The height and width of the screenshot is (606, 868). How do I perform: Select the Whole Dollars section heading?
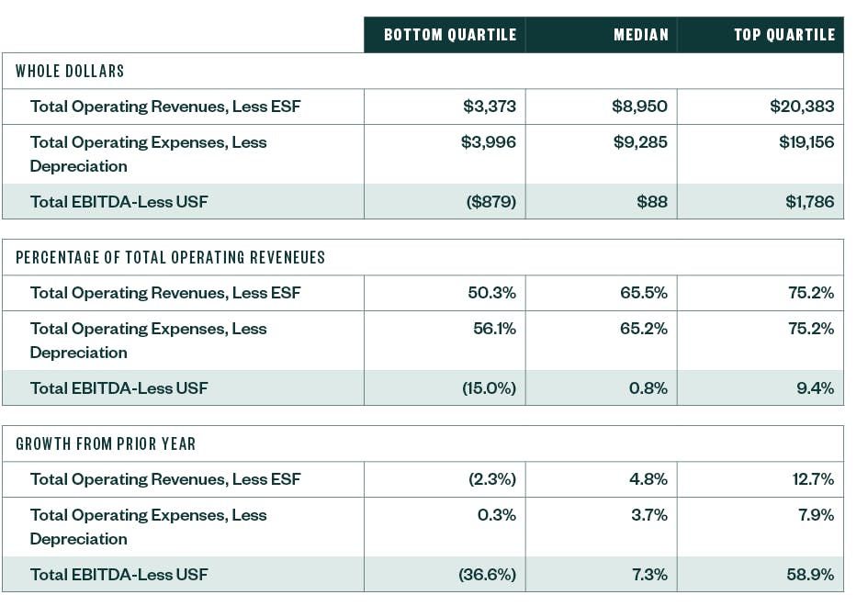point(70,71)
